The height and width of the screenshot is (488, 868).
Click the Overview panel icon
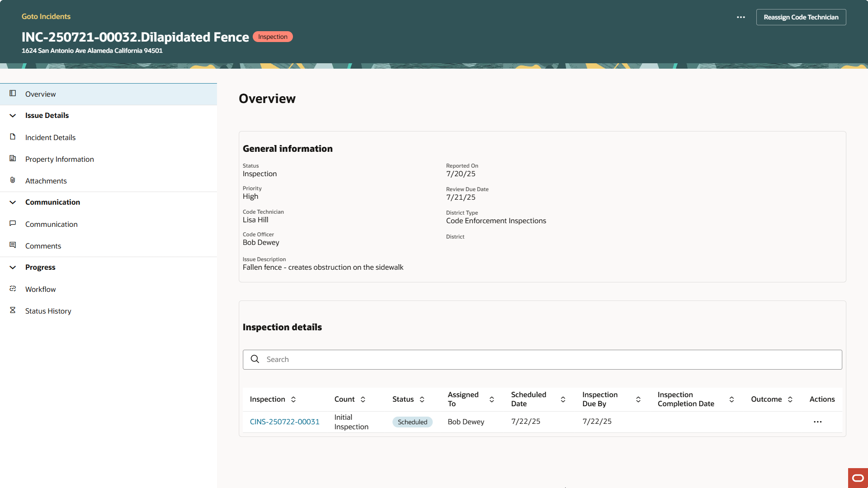click(13, 94)
